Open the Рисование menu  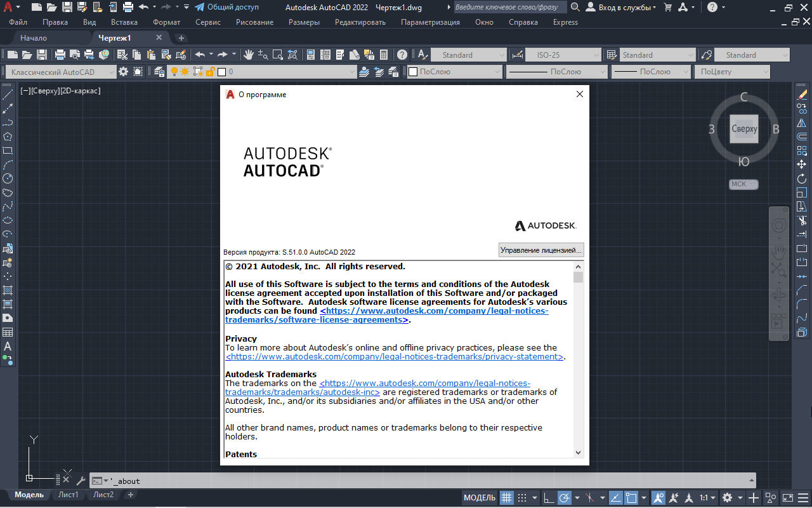tap(254, 22)
